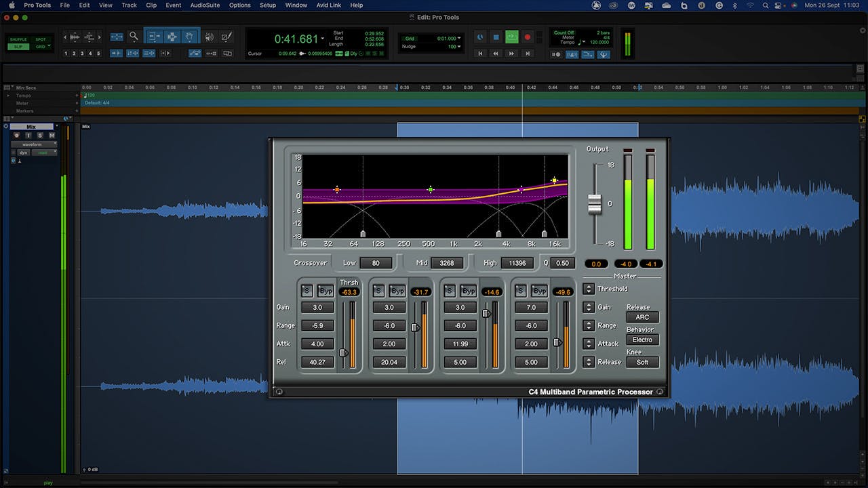
Task: Open main counter format dropdown arrow
Action: 322,39
